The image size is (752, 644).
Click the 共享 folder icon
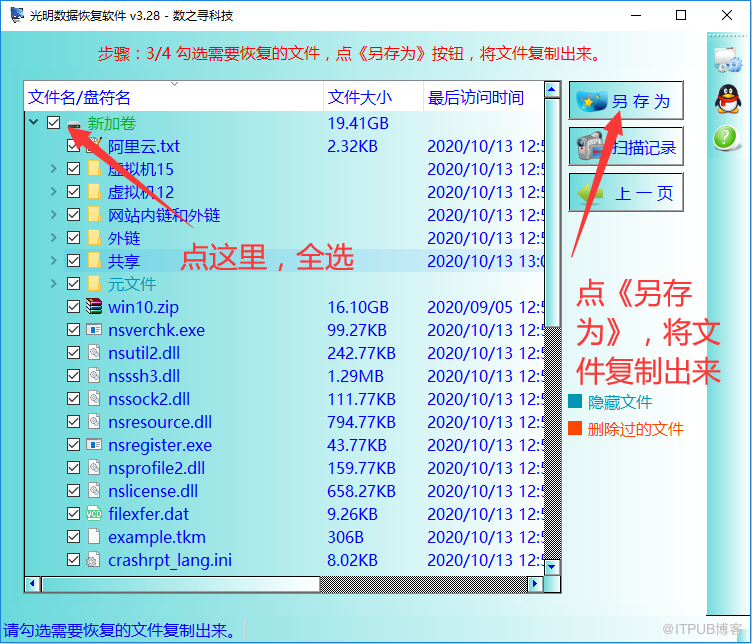(x=94, y=260)
